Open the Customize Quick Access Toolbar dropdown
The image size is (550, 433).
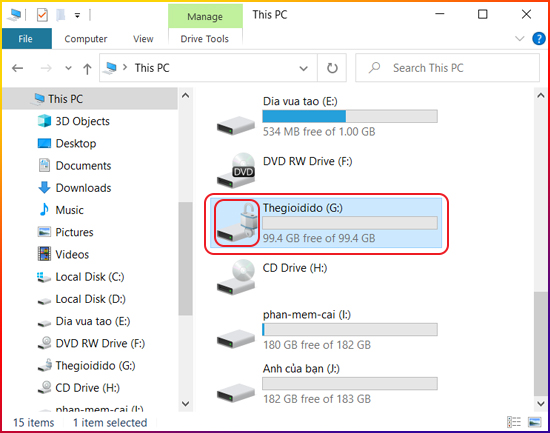click(x=77, y=15)
